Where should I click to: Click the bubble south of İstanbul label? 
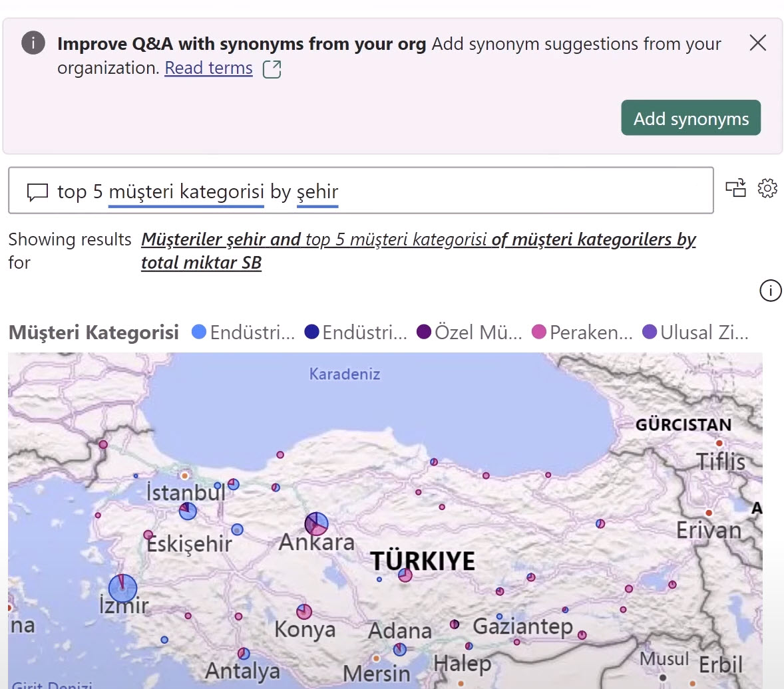point(188,511)
